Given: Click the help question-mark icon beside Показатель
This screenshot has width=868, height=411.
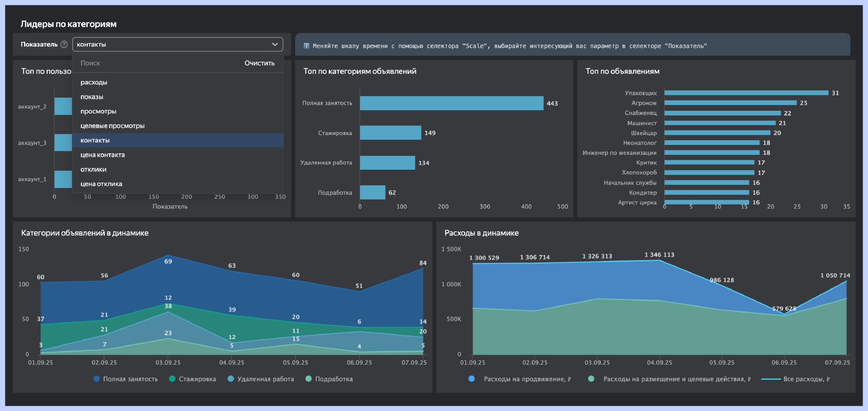Looking at the screenshot, I should (64, 44).
